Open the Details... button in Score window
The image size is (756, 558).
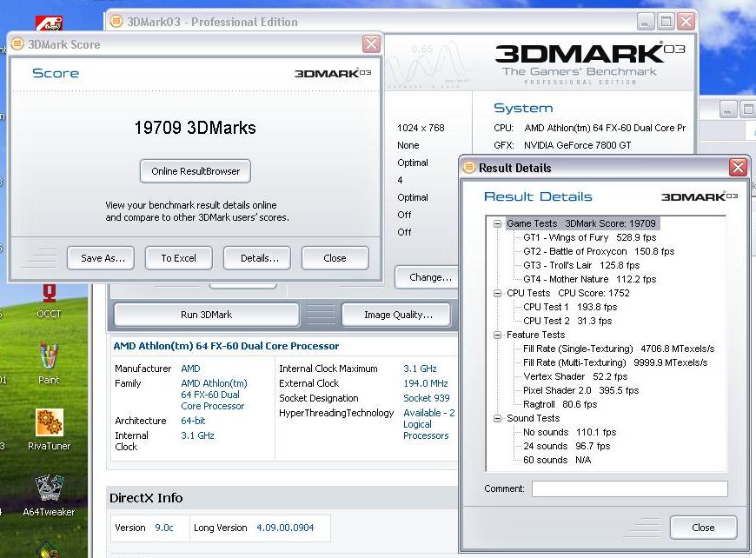257,258
